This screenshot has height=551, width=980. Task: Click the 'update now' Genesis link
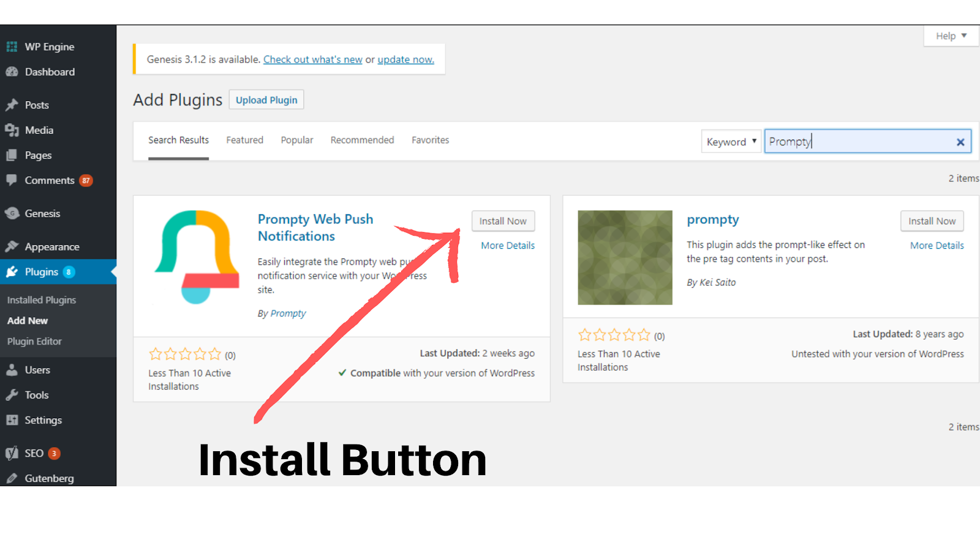(x=405, y=59)
